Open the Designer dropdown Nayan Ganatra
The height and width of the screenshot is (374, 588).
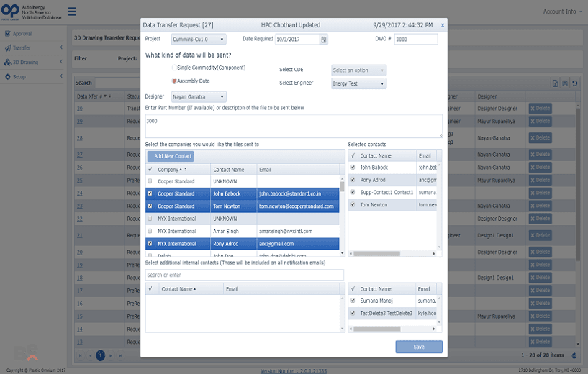click(x=199, y=96)
